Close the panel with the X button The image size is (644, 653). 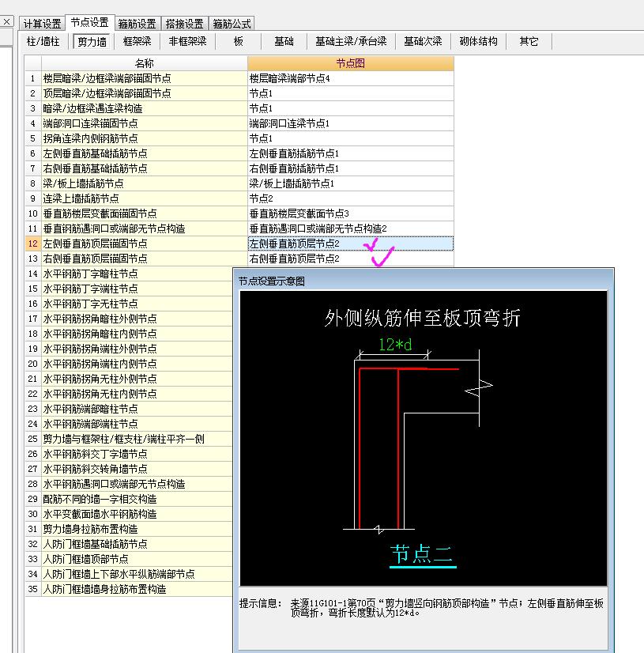point(6,21)
